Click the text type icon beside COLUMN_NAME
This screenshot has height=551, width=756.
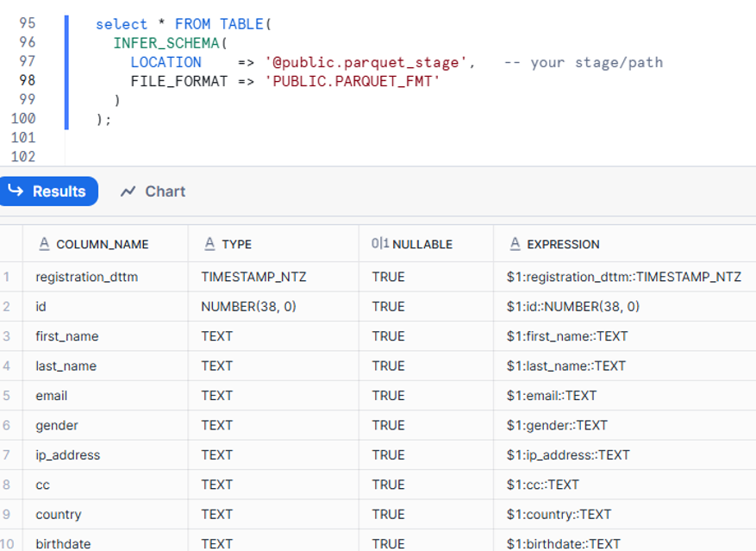[x=44, y=244]
